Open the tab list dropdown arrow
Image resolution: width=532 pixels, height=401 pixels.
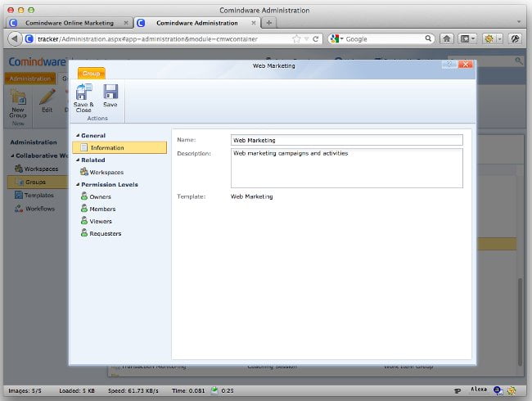click(x=519, y=22)
